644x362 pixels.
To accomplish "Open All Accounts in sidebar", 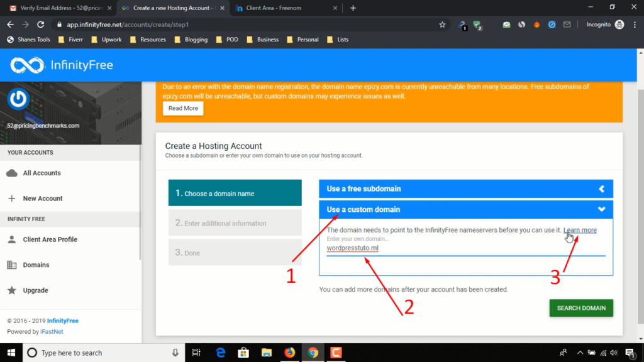I will (70, 173).
